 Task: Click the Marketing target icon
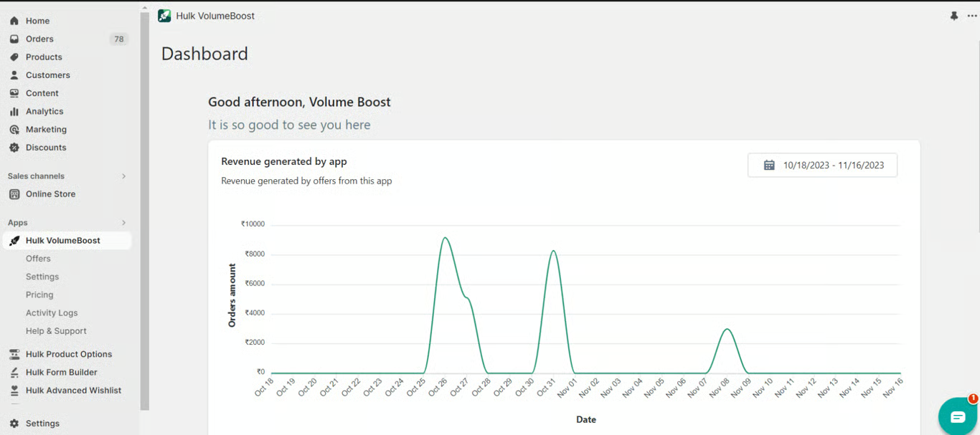click(x=14, y=129)
